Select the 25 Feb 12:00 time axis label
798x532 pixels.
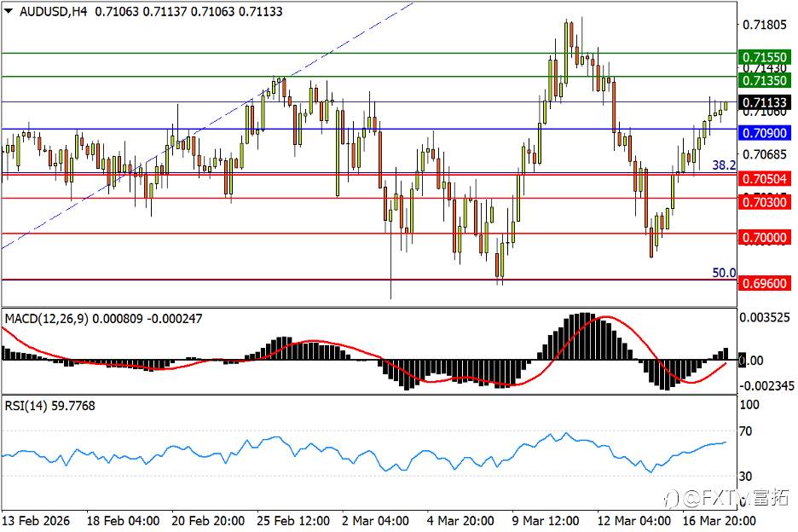[293, 521]
